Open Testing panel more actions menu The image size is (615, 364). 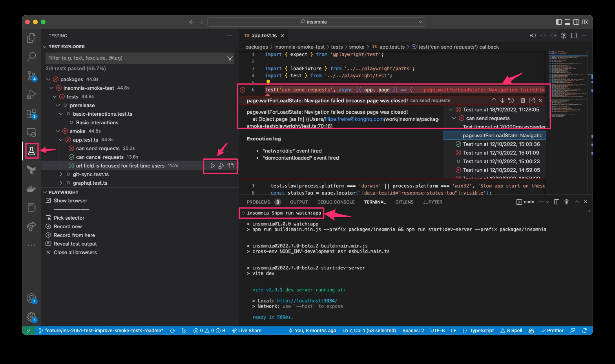point(230,36)
